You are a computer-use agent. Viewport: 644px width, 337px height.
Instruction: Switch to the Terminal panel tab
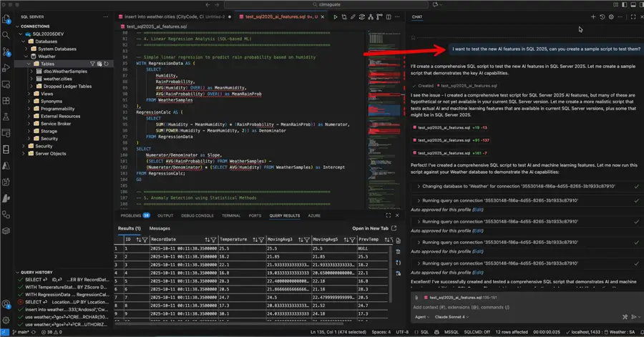(x=231, y=215)
